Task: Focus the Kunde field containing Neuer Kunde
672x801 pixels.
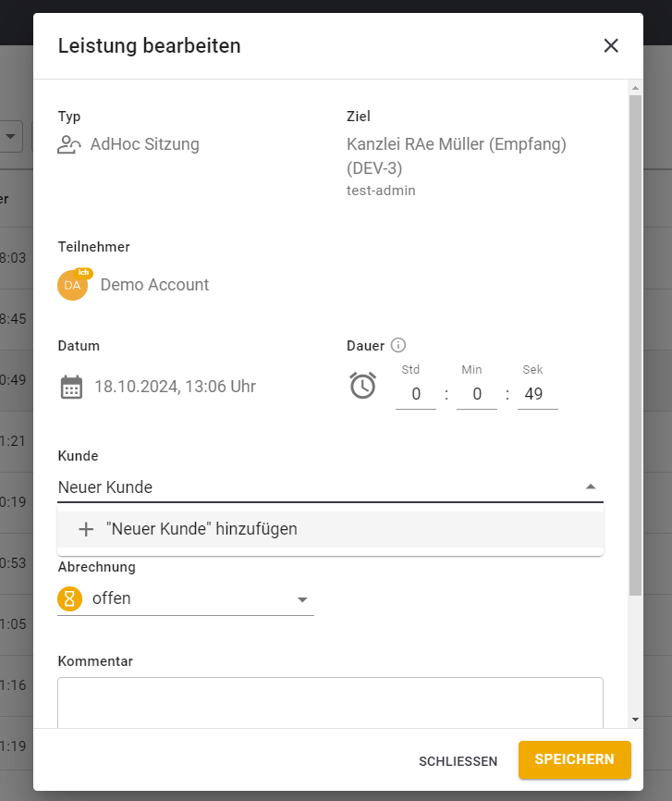Action: pos(277,487)
